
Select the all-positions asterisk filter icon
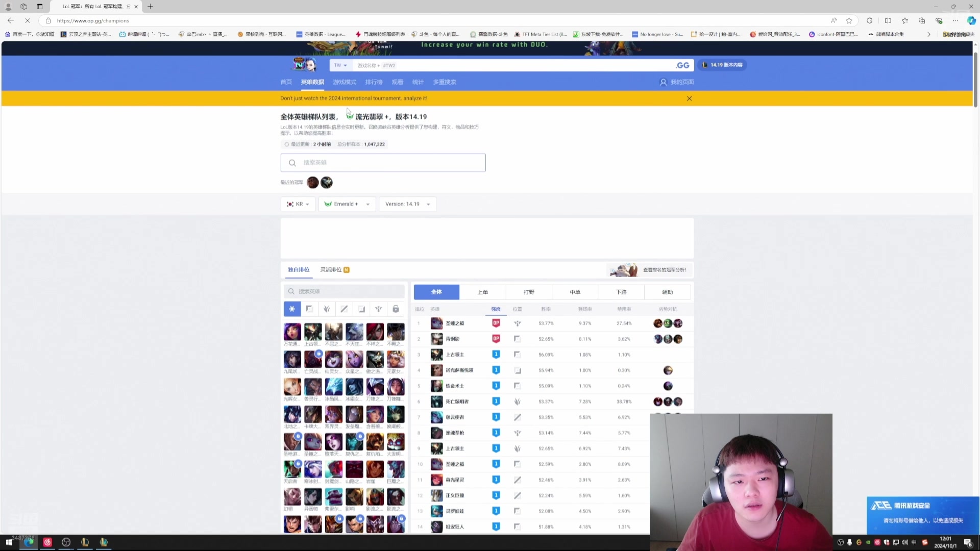tap(292, 309)
